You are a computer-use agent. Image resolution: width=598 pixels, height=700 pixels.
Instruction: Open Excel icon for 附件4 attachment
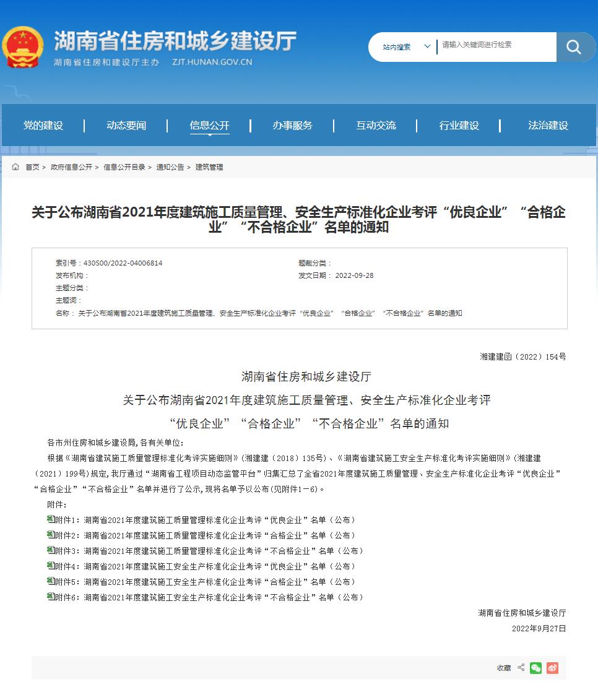[51, 566]
